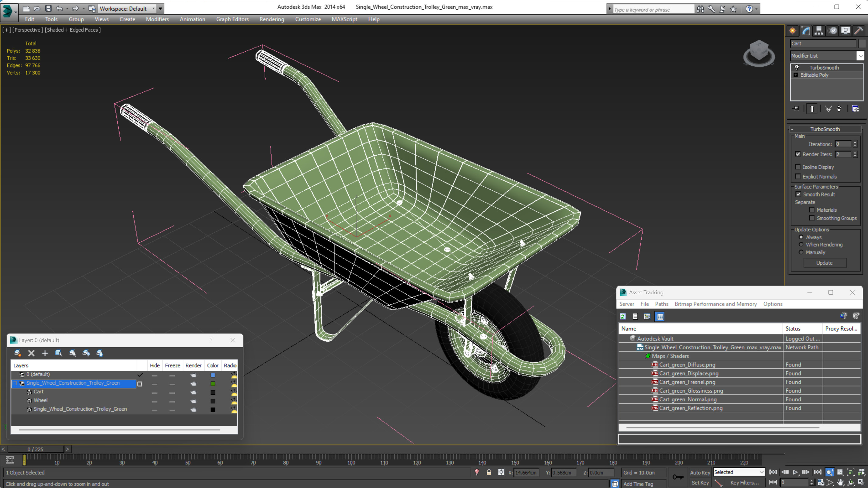The height and width of the screenshot is (488, 868).
Task: Collapse the TurboSmooth rollout
Action: (x=792, y=129)
